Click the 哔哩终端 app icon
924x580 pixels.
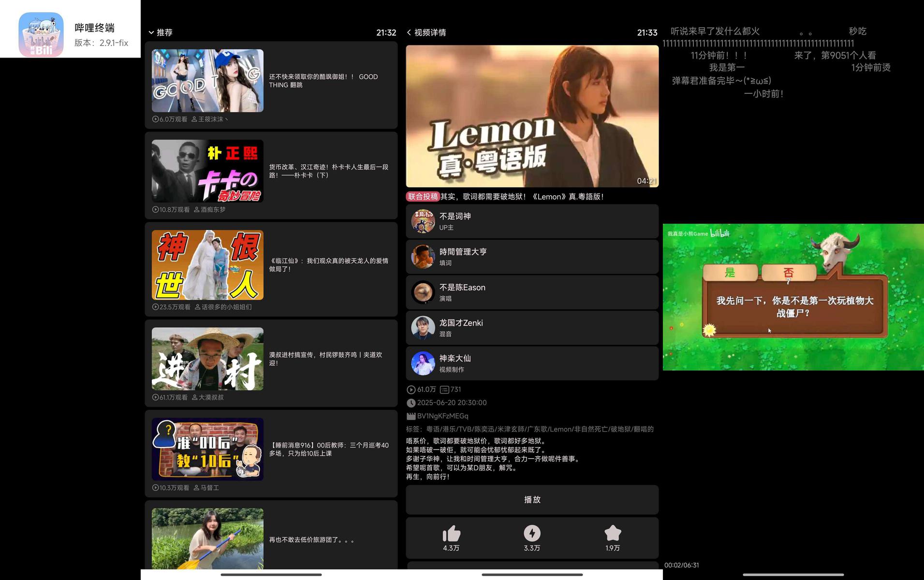pyautogui.click(x=41, y=35)
